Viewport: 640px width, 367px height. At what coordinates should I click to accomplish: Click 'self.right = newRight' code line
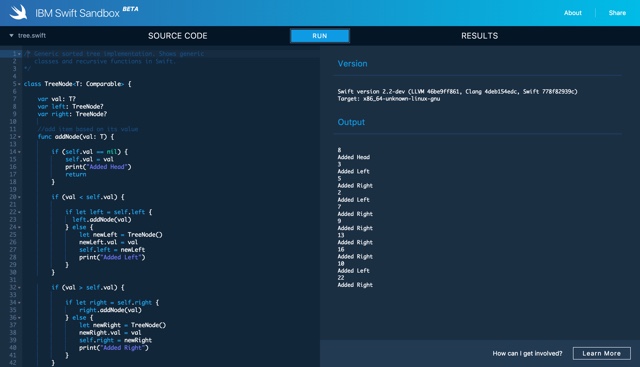pyautogui.click(x=116, y=340)
